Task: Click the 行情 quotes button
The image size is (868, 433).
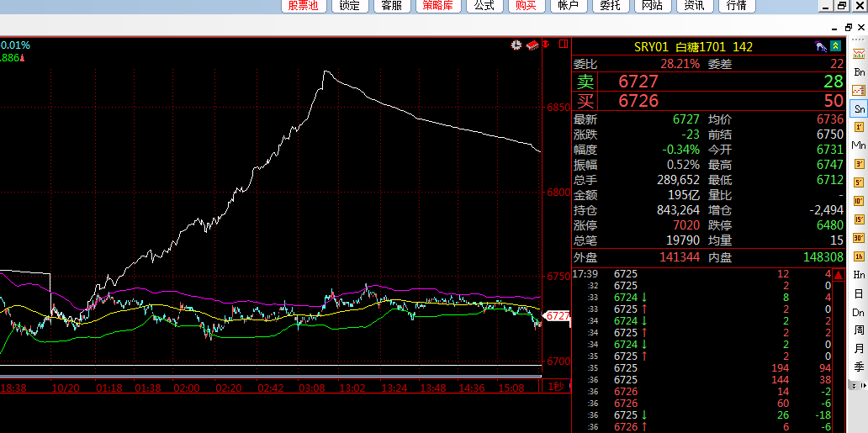Action: 737,6
